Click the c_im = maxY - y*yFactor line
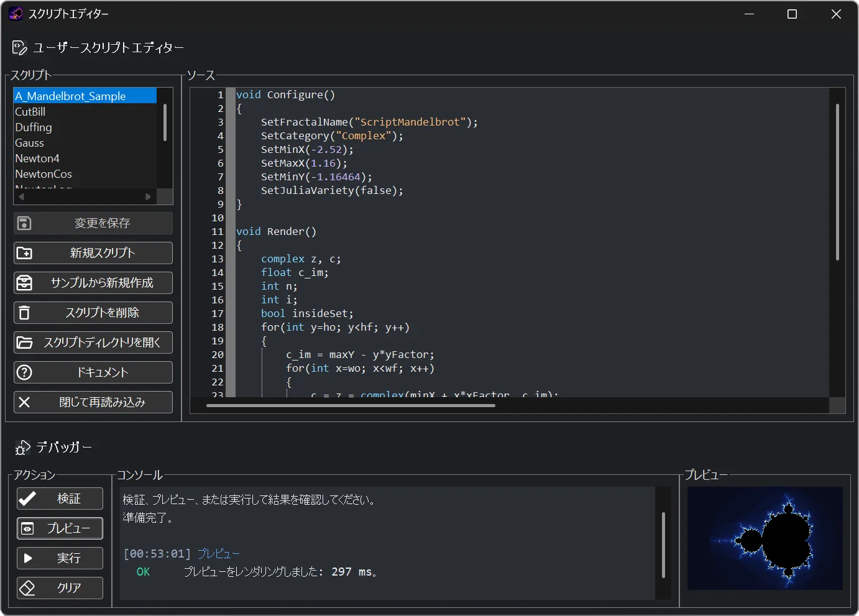 coord(360,354)
